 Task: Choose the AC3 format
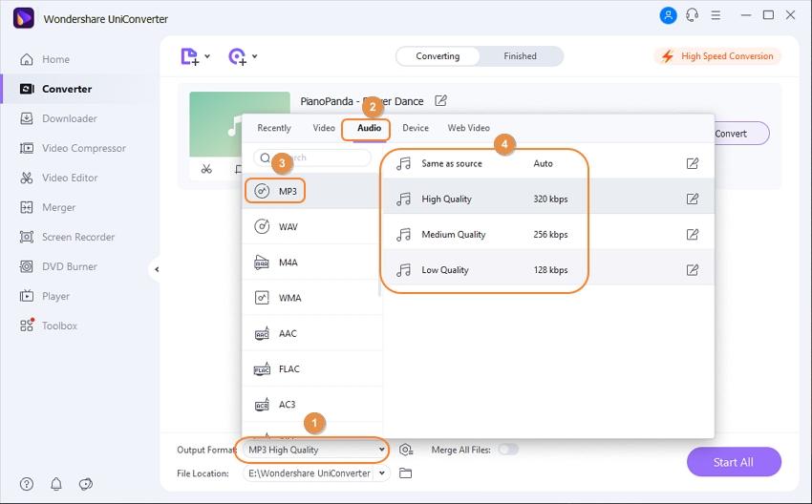[x=312, y=404]
